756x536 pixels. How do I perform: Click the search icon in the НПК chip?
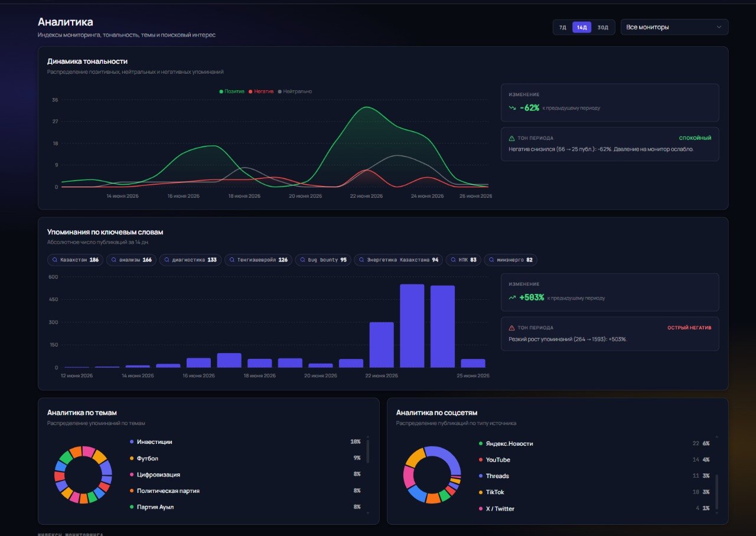[454, 260]
